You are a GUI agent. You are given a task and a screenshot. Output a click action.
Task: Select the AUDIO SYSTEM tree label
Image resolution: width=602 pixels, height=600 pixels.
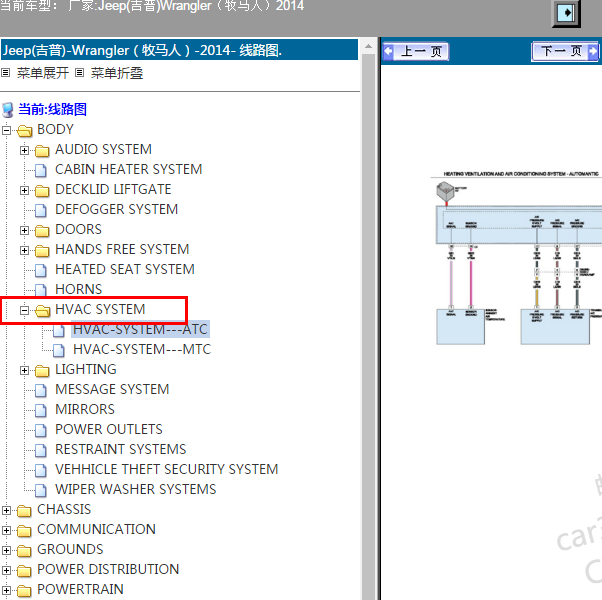tap(104, 149)
